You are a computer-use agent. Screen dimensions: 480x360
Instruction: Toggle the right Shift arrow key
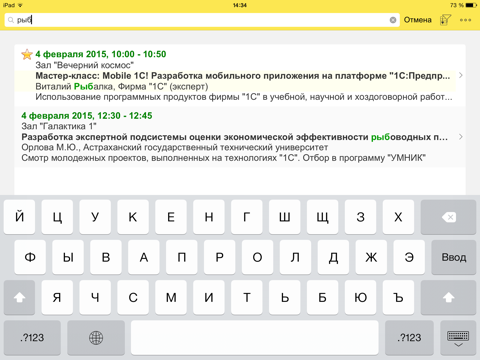448,297
